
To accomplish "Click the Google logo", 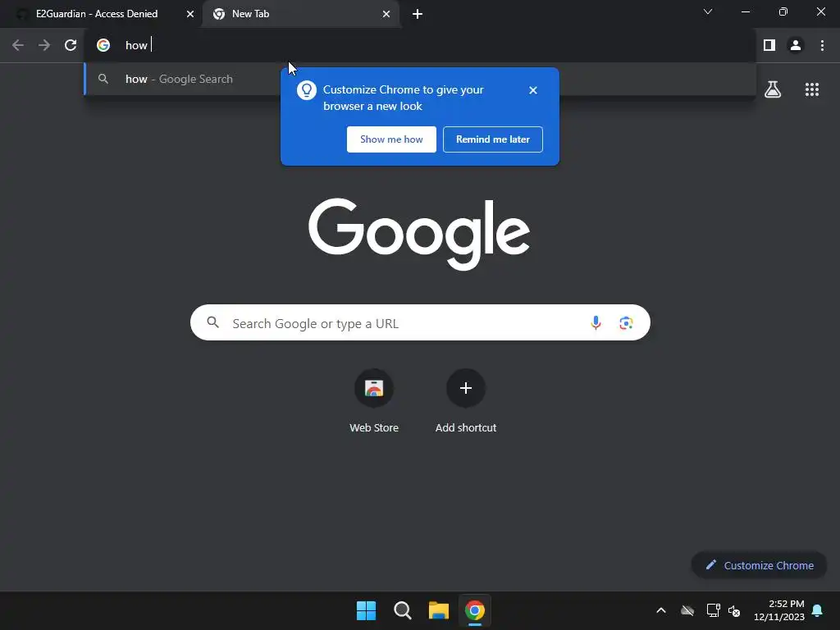I will coord(419,234).
